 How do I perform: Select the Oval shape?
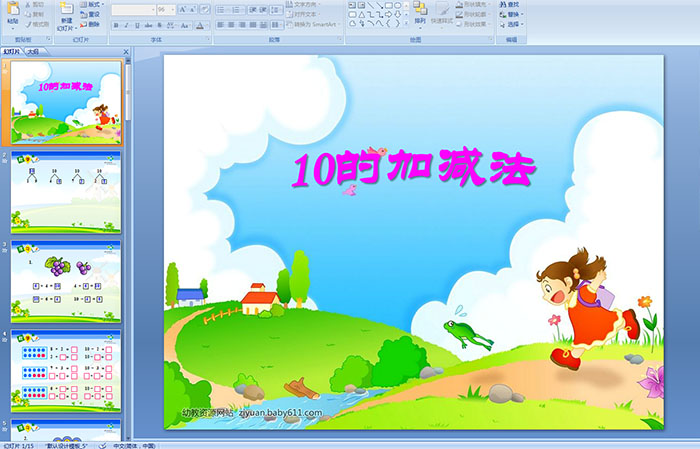pyautogui.click(x=397, y=5)
